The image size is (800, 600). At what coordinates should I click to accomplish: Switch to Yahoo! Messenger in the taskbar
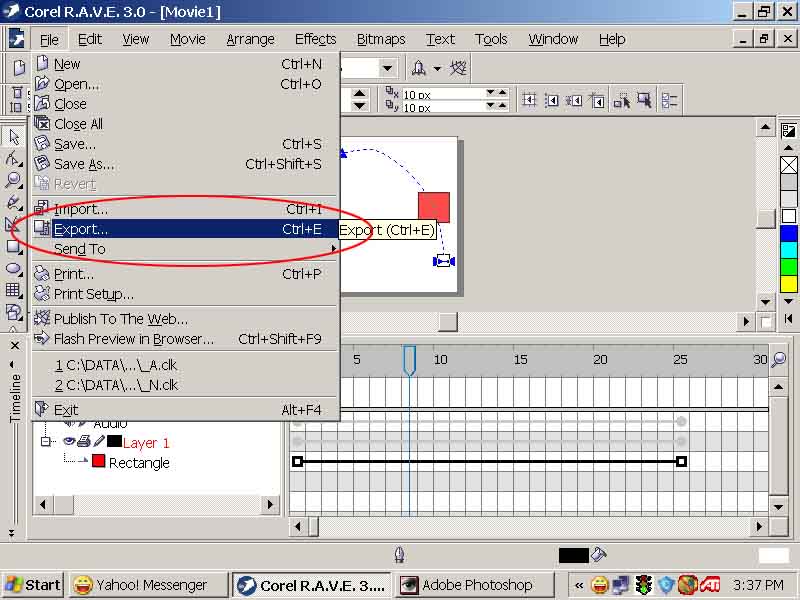(147, 585)
